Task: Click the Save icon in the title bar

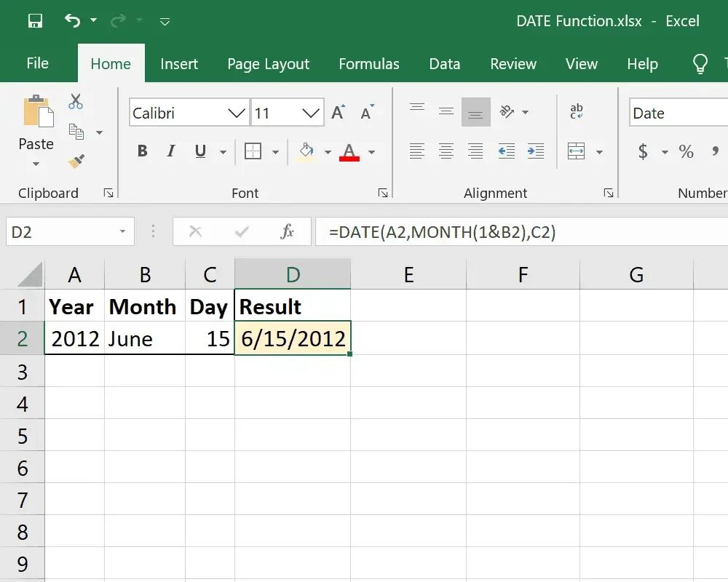Action: click(35, 21)
